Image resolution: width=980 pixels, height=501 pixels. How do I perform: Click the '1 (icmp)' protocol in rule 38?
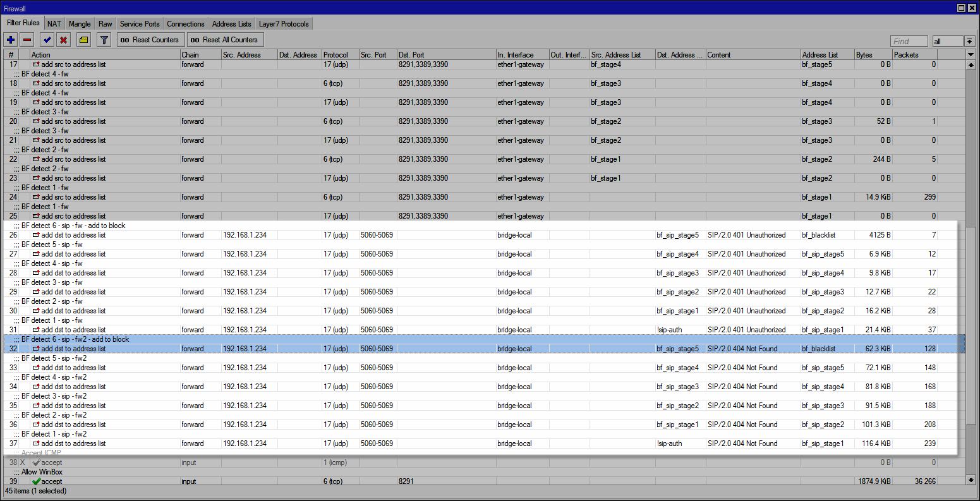click(337, 462)
